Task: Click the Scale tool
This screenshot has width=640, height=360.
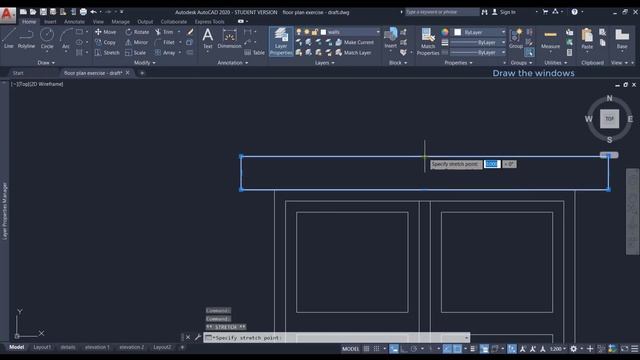Action: click(x=136, y=53)
